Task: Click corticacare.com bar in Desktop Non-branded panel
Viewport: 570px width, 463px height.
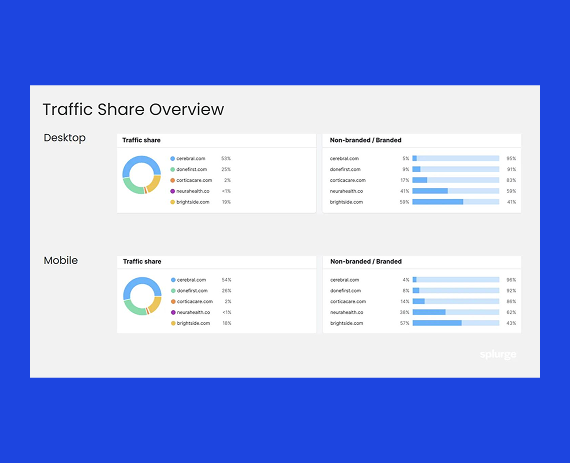Action: coord(456,180)
